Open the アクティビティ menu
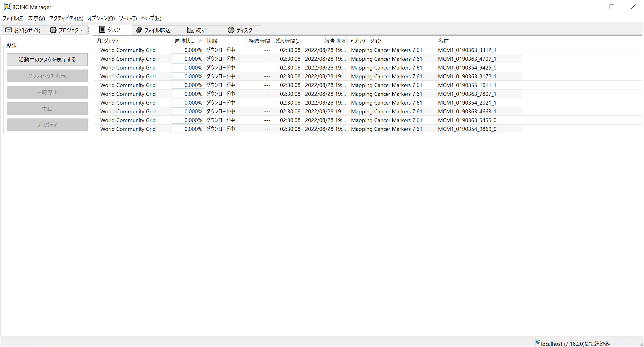 click(66, 18)
